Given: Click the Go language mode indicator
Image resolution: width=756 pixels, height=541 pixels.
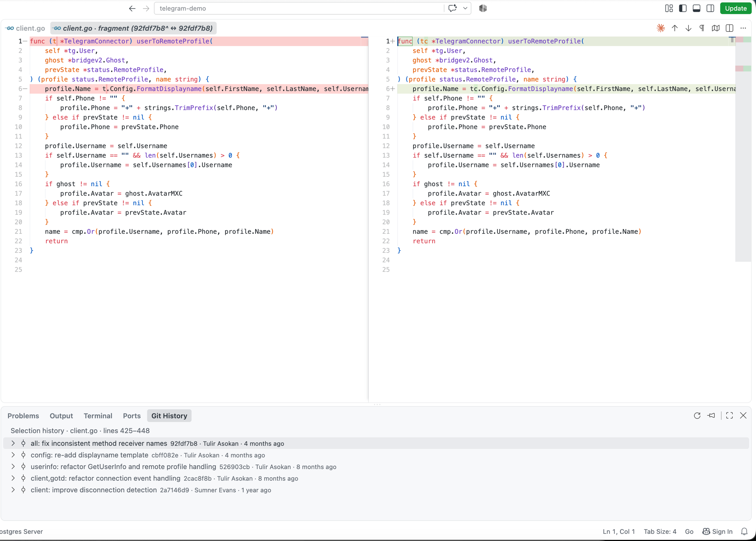Looking at the screenshot, I should 689,532.
